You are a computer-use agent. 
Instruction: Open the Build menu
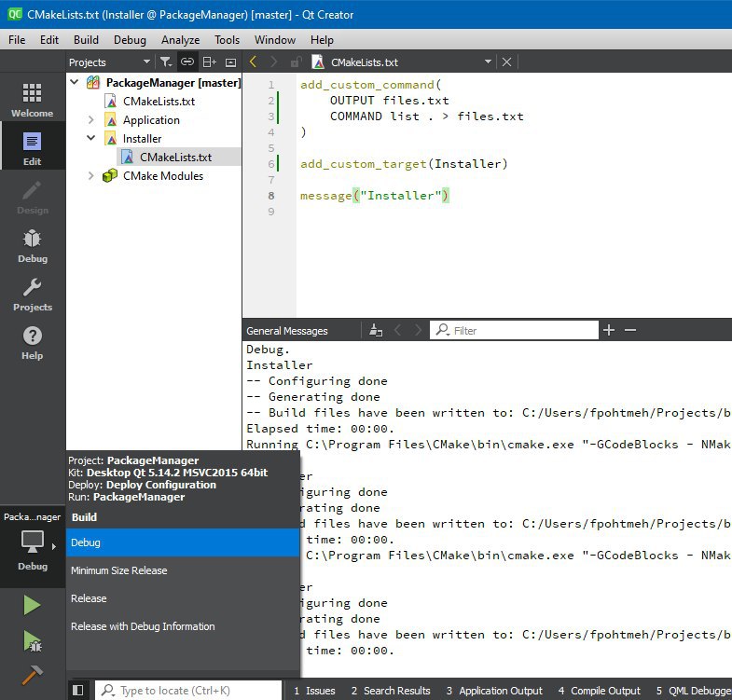[x=86, y=40]
